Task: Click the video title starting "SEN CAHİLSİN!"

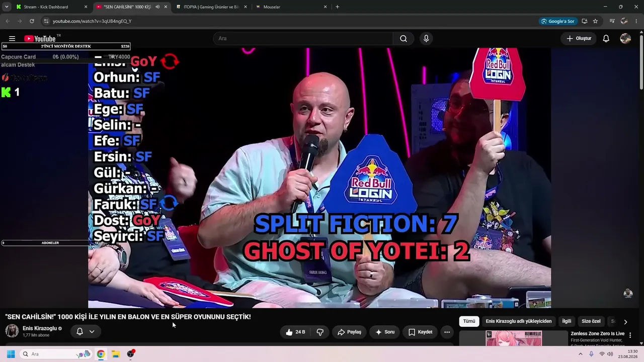Action: click(128, 317)
